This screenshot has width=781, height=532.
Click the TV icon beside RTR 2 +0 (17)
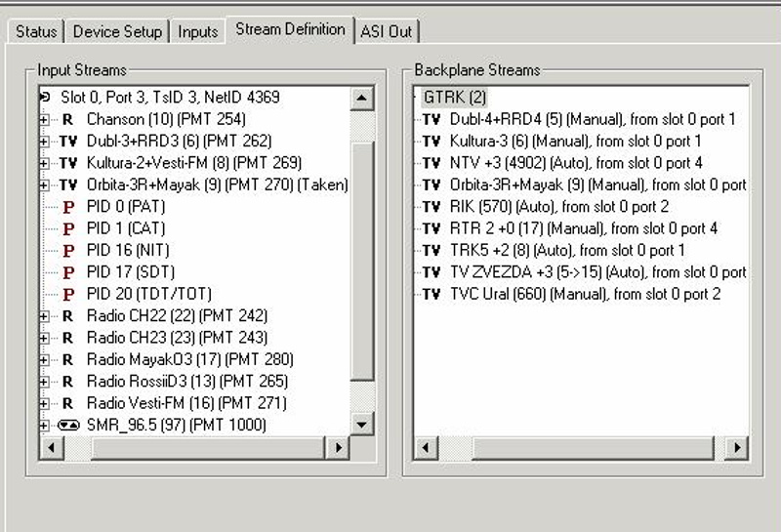[x=432, y=229]
